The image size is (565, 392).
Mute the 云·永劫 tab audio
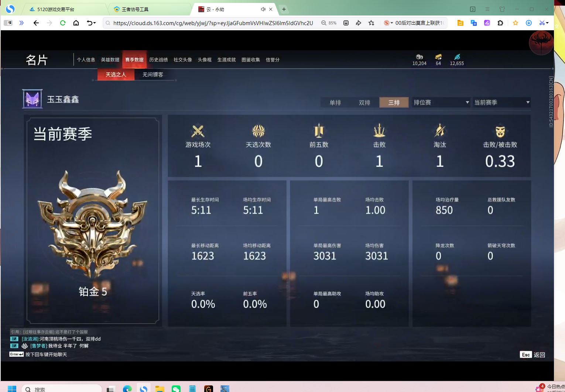coord(263,9)
